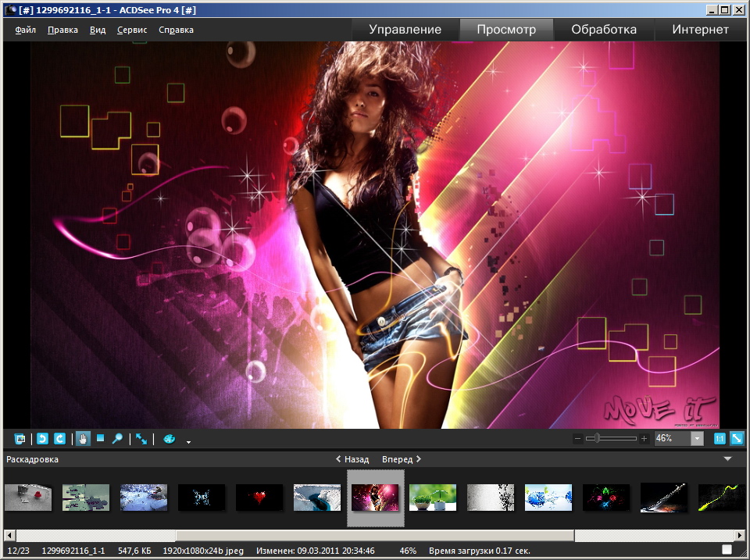Screen dimensions: 750x560
Task: Click the Вперед next image button
Action: [402, 459]
